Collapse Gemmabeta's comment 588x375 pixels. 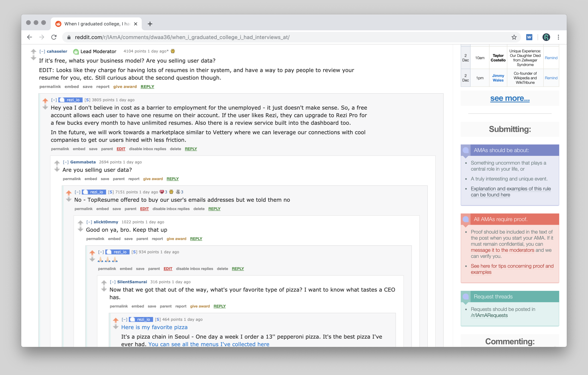tap(66, 162)
